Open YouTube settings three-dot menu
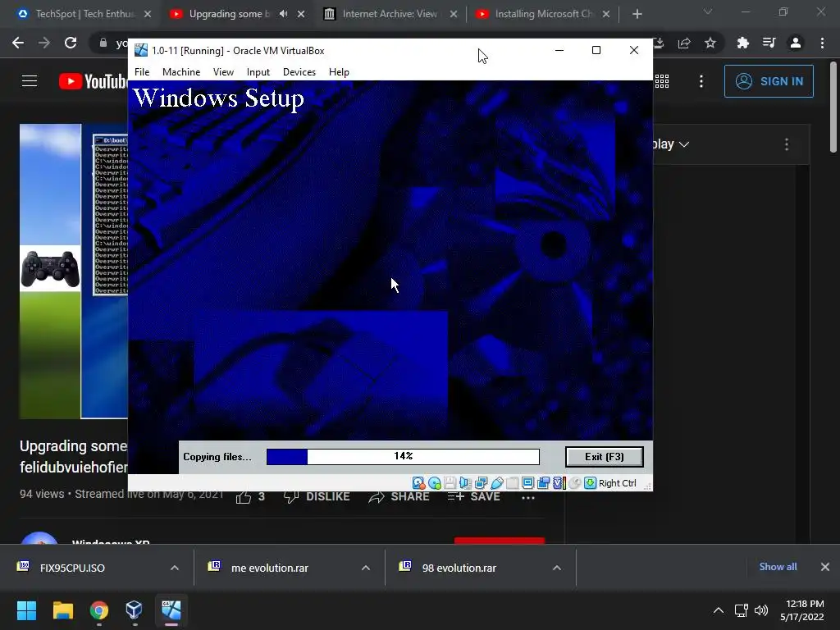The height and width of the screenshot is (630, 840). pos(701,81)
